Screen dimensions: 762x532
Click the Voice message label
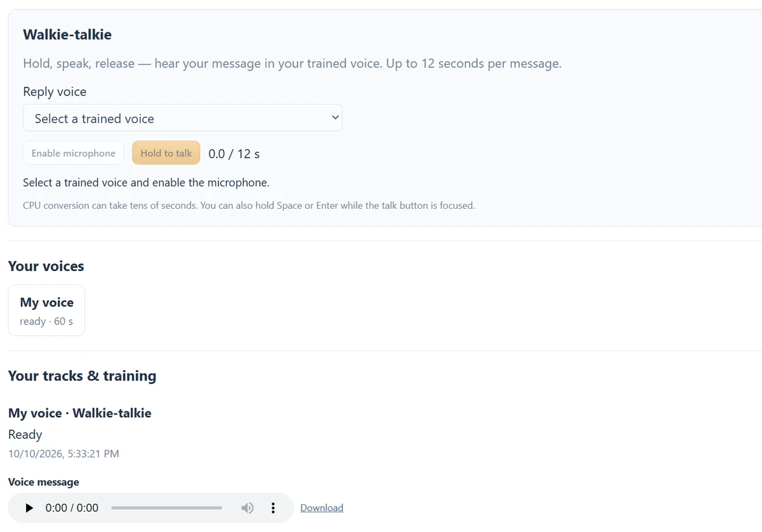click(x=44, y=482)
